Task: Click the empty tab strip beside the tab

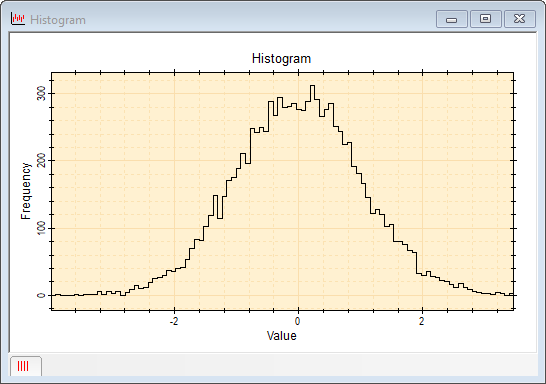Action: pyautogui.click(x=289, y=366)
